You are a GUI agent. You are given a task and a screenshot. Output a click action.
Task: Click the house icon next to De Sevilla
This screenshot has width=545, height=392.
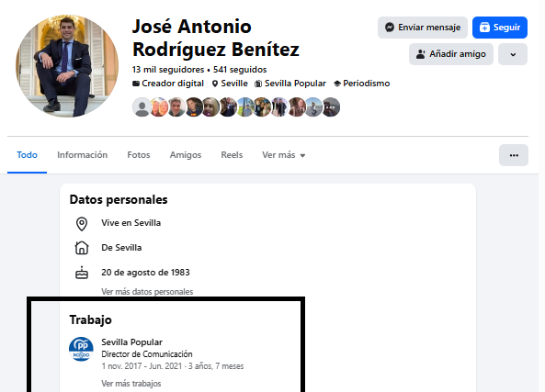(x=82, y=248)
